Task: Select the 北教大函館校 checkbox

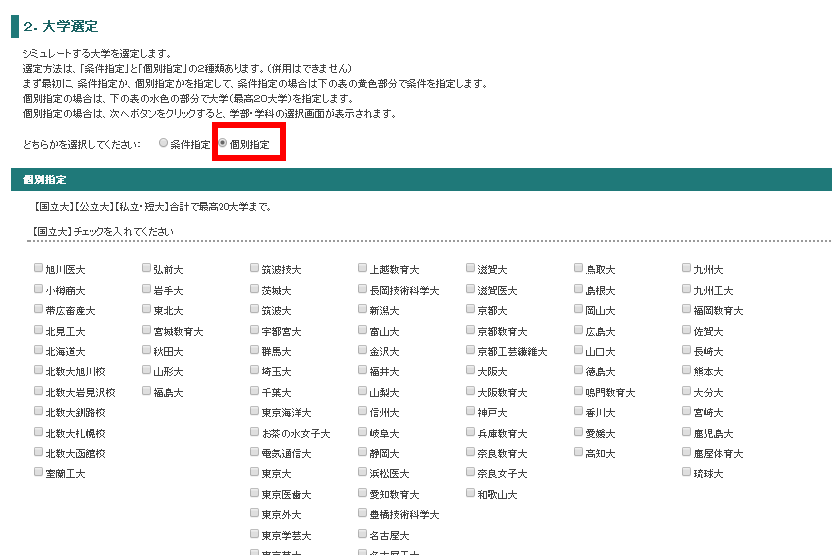Action: 38,452
